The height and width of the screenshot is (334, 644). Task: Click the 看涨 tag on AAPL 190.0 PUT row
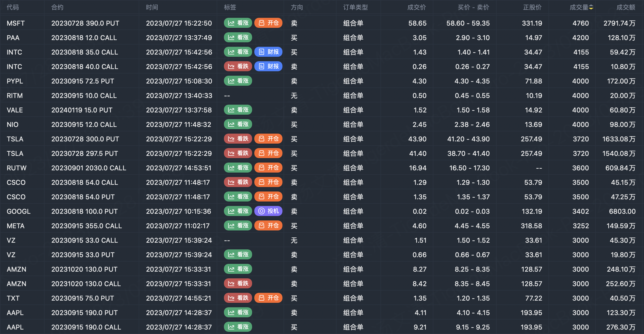(238, 312)
